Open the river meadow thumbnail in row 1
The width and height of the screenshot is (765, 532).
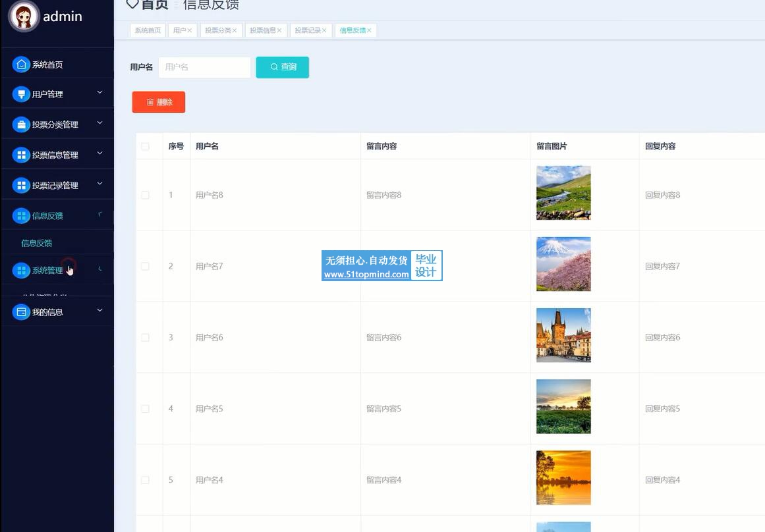563,193
